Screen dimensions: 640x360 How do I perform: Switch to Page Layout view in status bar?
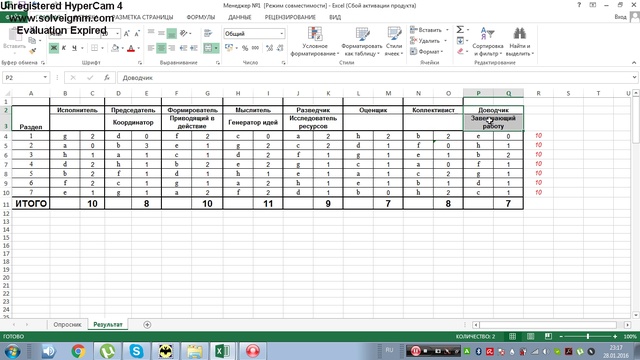tap(530, 336)
